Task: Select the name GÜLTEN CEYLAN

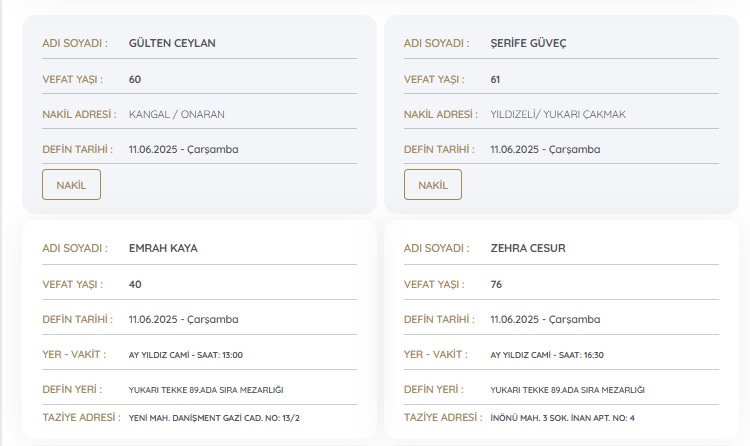Action: pyautogui.click(x=172, y=43)
